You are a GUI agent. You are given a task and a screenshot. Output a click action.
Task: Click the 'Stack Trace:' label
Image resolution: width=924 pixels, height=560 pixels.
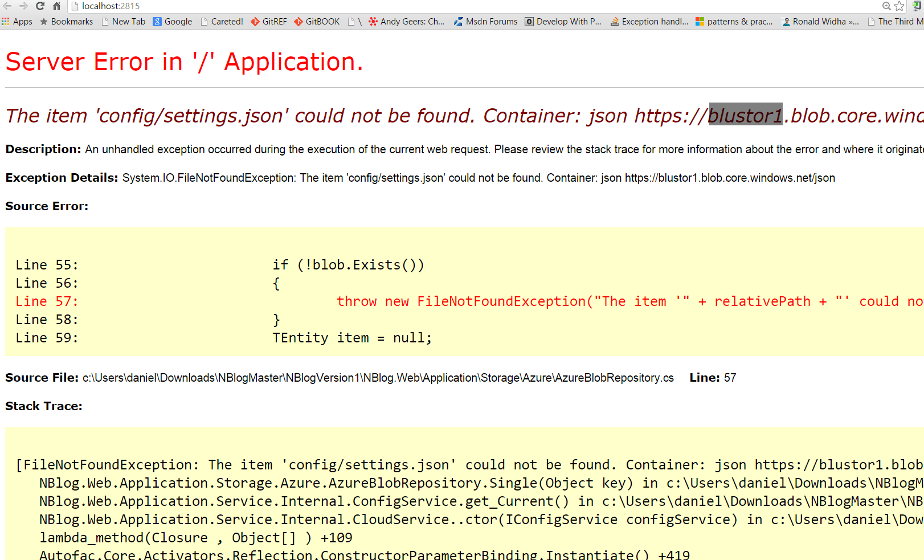tap(44, 406)
